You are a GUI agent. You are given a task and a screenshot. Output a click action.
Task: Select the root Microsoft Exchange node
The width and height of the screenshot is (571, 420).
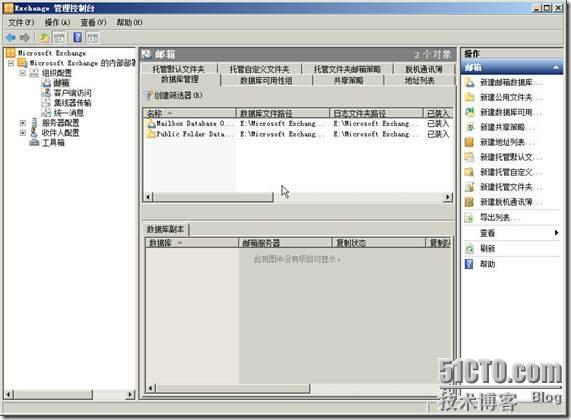(x=52, y=53)
